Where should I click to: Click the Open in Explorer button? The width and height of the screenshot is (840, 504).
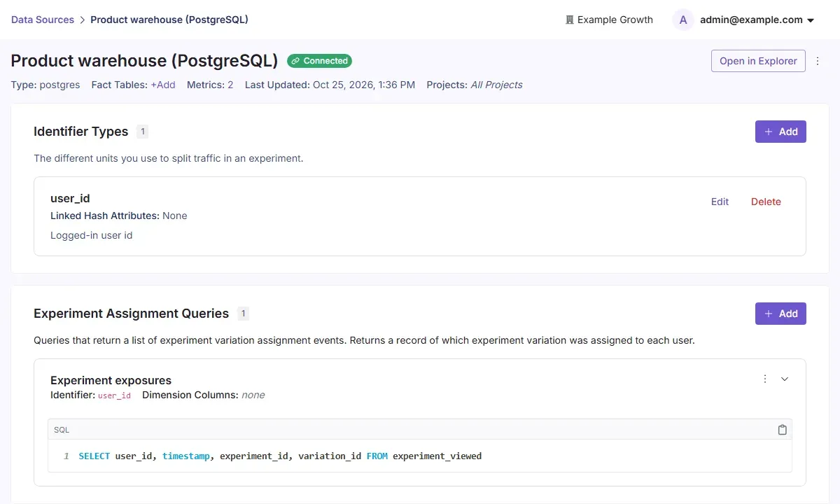758,61
